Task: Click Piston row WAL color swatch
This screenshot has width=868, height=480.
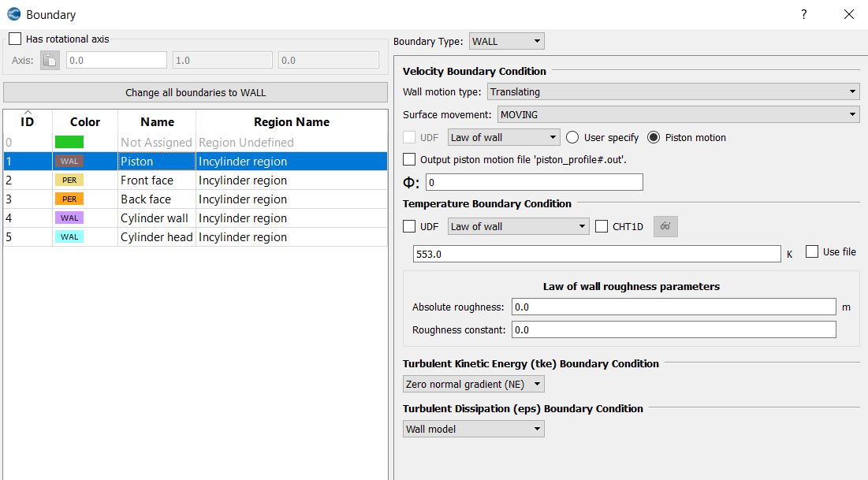Action: tap(69, 161)
